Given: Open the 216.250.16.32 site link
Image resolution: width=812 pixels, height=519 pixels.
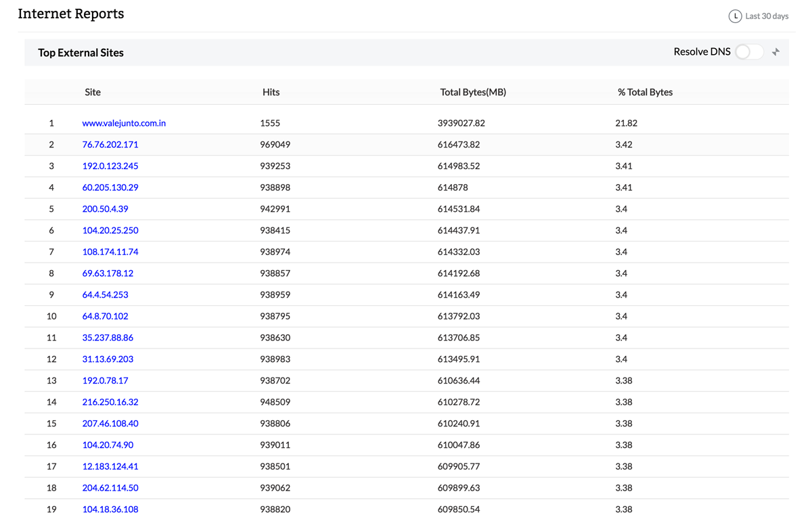Looking at the screenshot, I should point(110,402).
